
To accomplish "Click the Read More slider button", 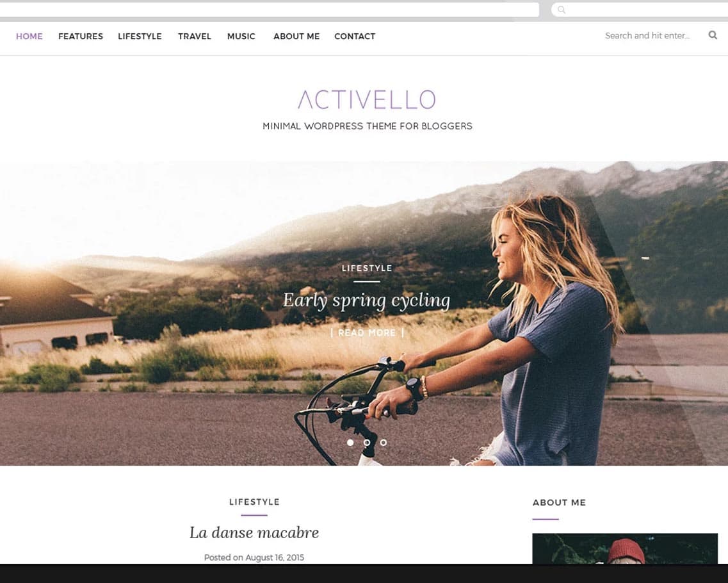I will coord(367,333).
